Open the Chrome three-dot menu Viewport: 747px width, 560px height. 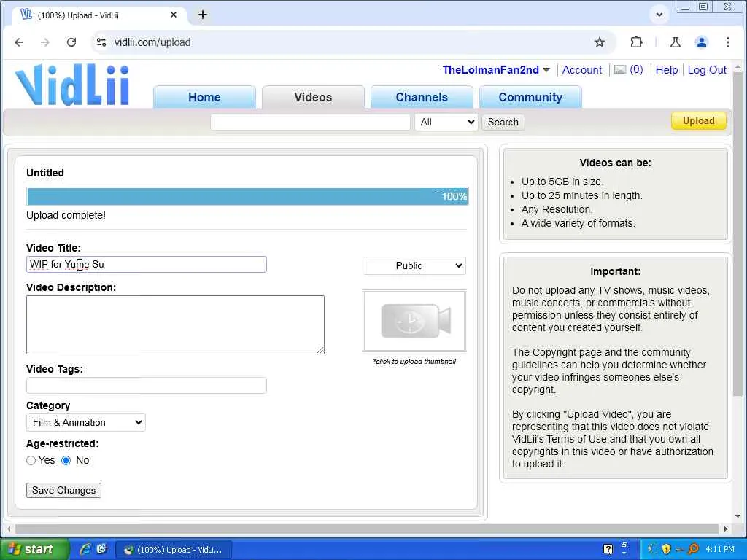pos(727,42)
